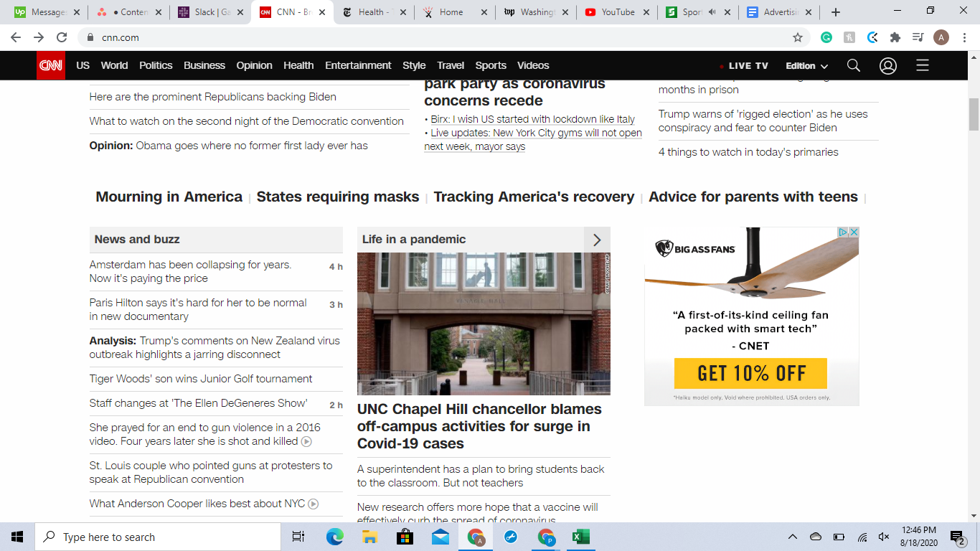Open Tiger Woods' son golf story
The image size is (980, 551).
pos(201,379)
